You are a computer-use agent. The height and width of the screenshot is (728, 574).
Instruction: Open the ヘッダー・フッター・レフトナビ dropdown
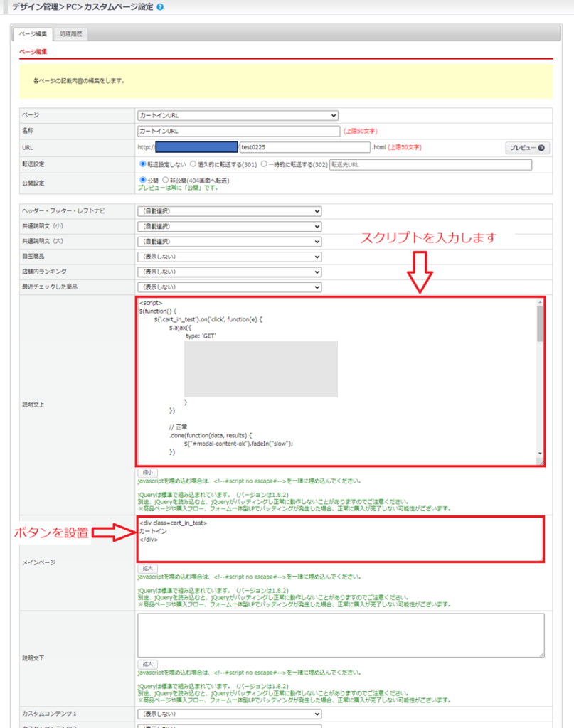click(x=230, y=211)
